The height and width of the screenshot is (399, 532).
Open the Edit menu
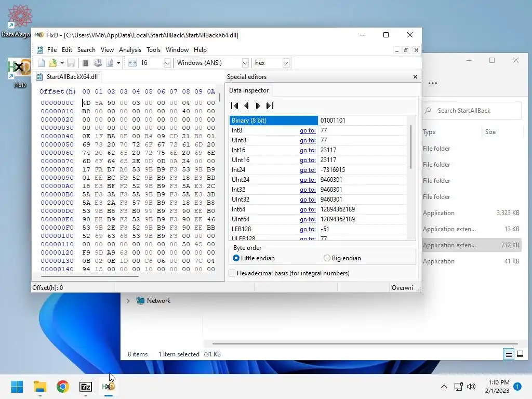click(x=67, y=50)
